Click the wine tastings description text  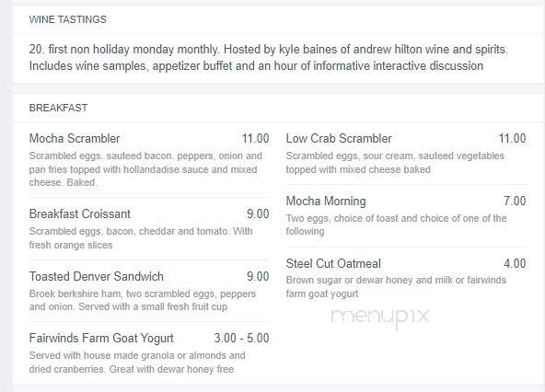pos(269,57)
